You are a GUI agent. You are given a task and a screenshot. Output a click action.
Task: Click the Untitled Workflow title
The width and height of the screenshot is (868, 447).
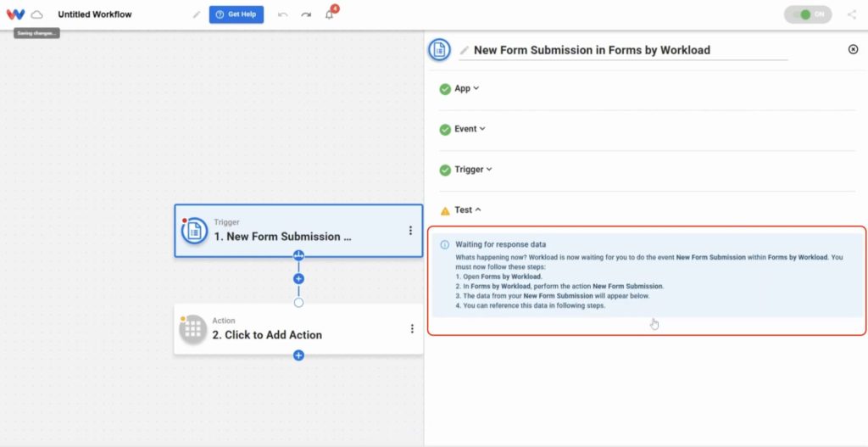click(x=95, y=14)
